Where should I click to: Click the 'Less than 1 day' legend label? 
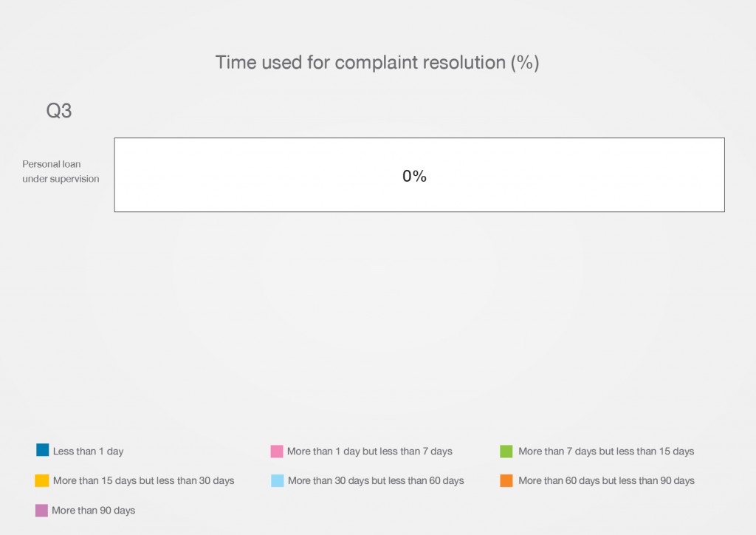pos(88,451)
